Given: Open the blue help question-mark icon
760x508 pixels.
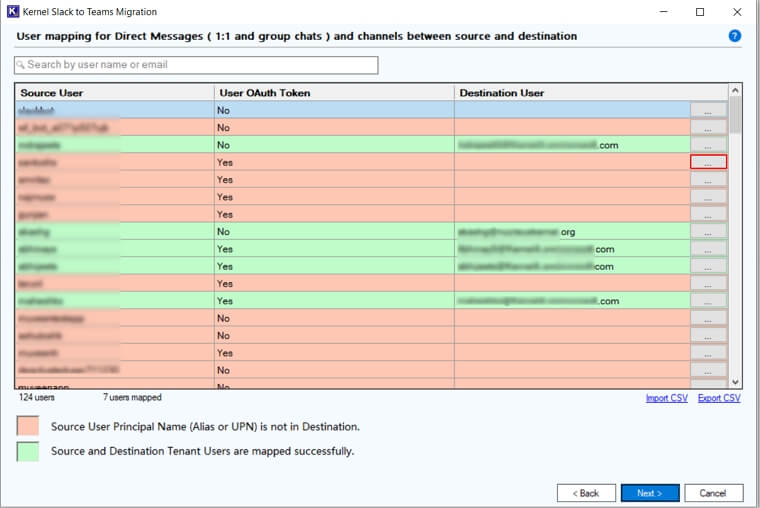Looking at the screenshot, I should (x=734, y=36).
